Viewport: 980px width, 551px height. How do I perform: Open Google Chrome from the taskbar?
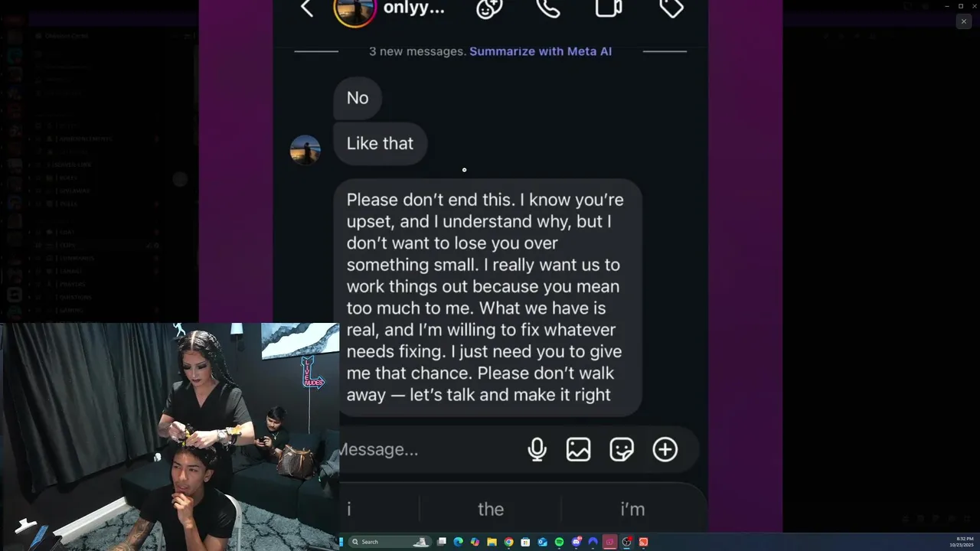pos(508,542)
